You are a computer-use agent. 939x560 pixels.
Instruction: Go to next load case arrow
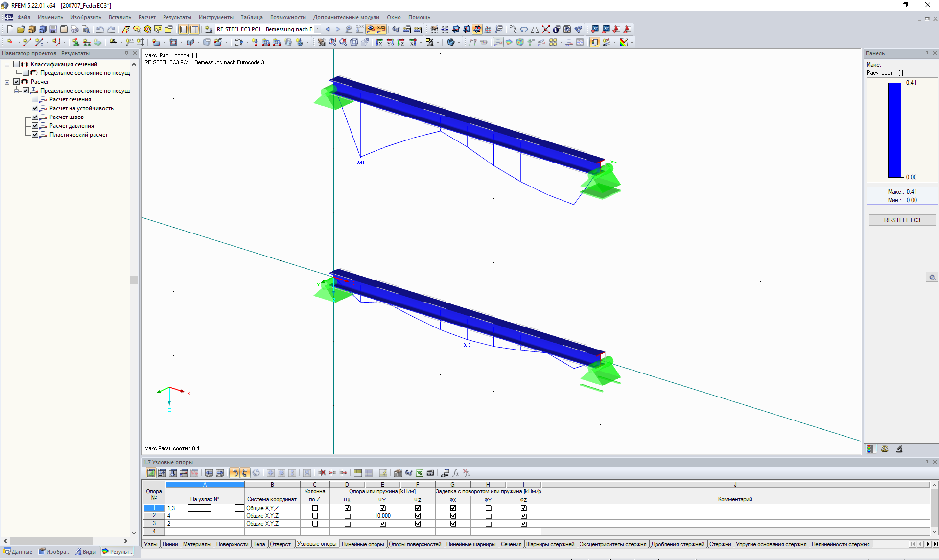point(337,29)
